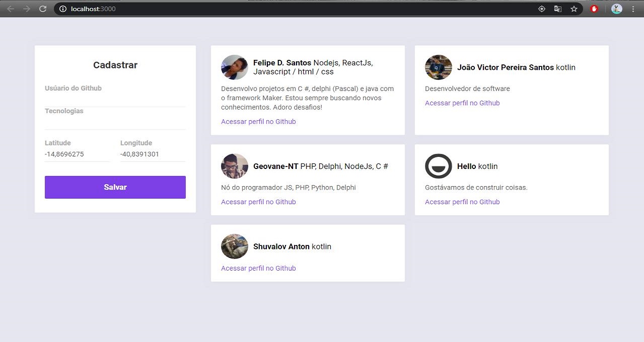Open Felipe D. Santos's Github profile link
The image size is (644, 342).
click(258, 122)
